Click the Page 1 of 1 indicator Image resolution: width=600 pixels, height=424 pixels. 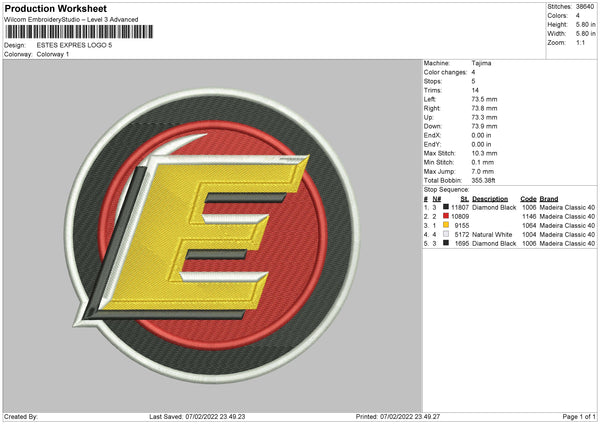point(579,416)
